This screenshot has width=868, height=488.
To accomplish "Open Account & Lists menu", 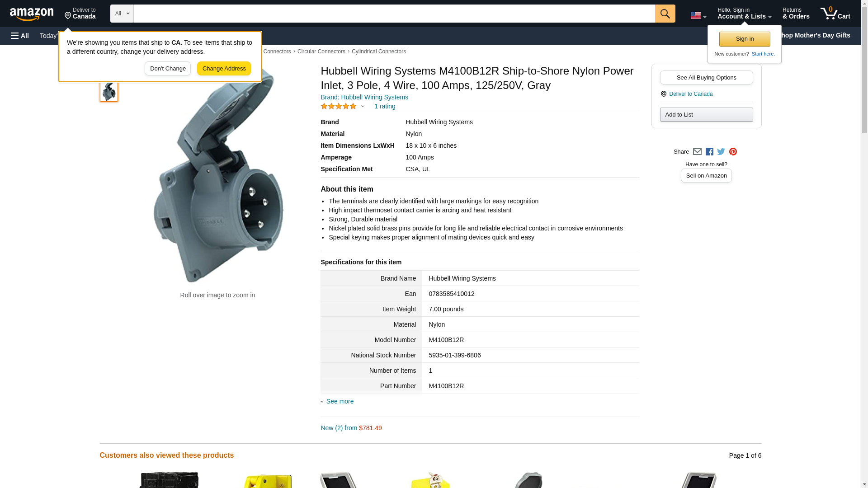I will [x=744, y=14].
